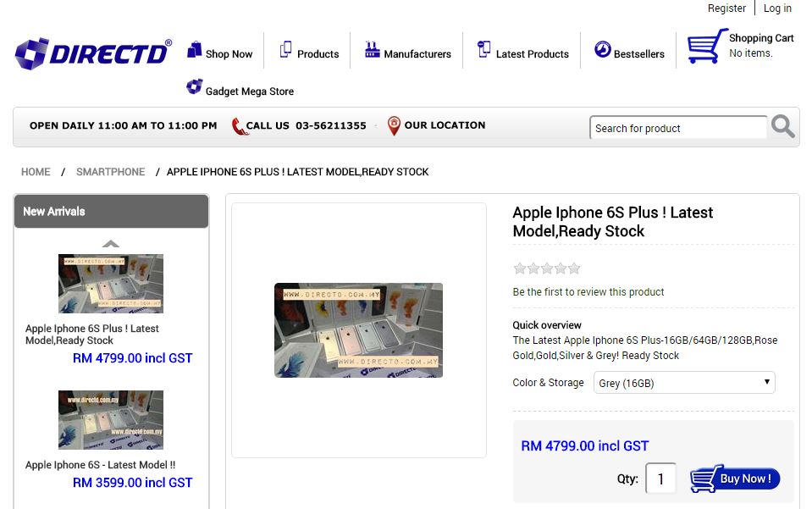Click the main product title heading
Image resolution: width=812 pixels, height=509 pixels.
(x=613, y=222)
